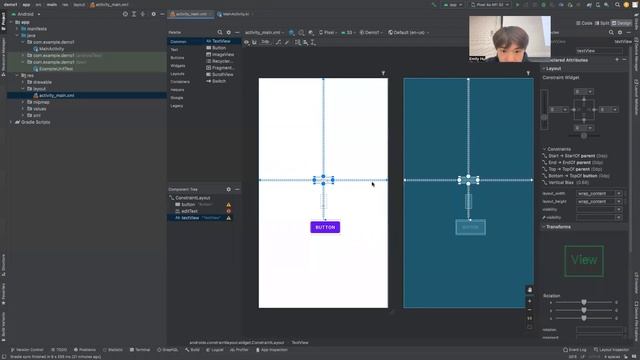Open the Terminal tool window
The width and height of the screenshot is (640, 360).
click(140, 350)
